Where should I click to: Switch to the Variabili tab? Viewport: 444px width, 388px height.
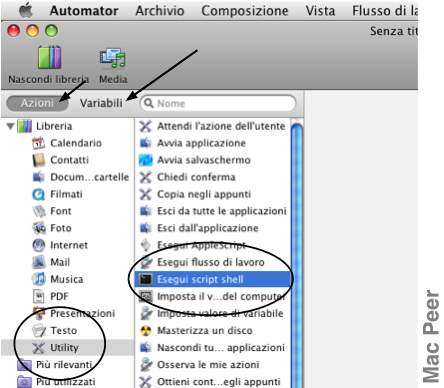click(101, 103)
